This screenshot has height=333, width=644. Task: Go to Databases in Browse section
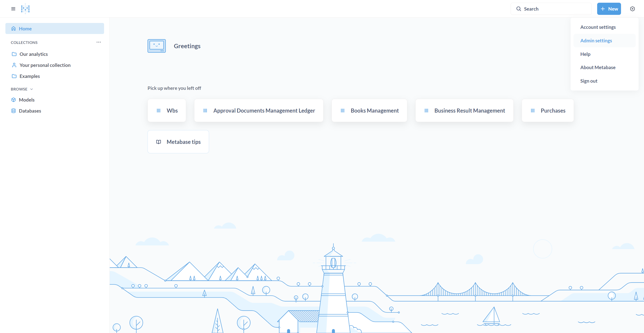click(55, 111)
